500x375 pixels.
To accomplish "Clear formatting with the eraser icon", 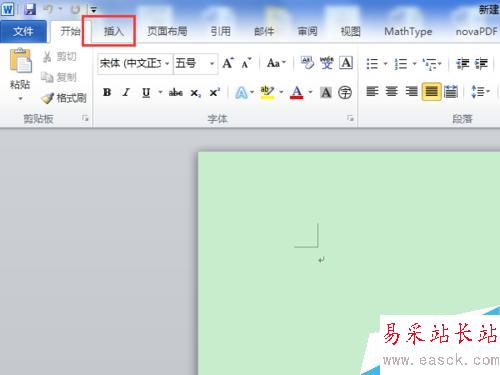I will [307, 63].
